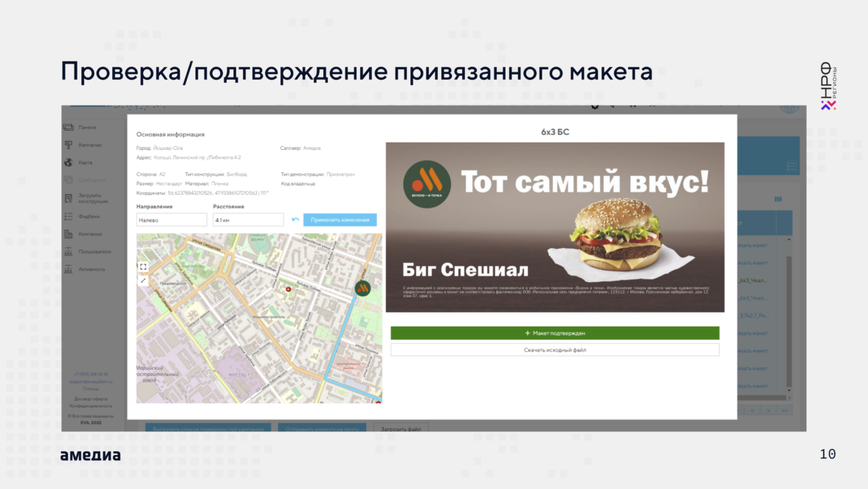Click Выгрузить список поверхностей кампании button

tap(208, 428)
